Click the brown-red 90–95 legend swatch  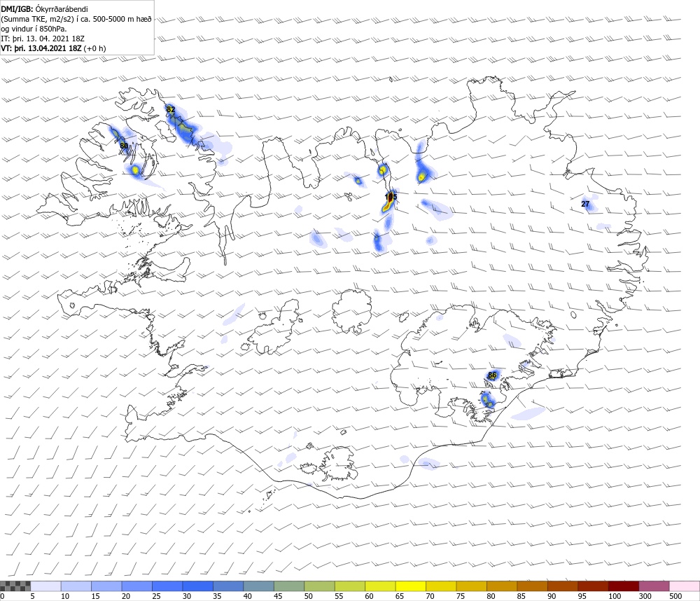(563, 586)
